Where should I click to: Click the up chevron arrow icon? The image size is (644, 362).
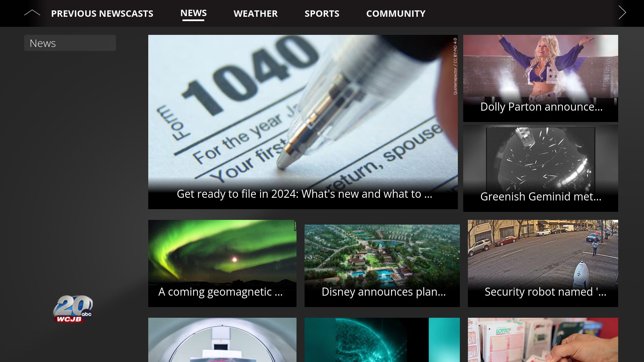(32, 13)
